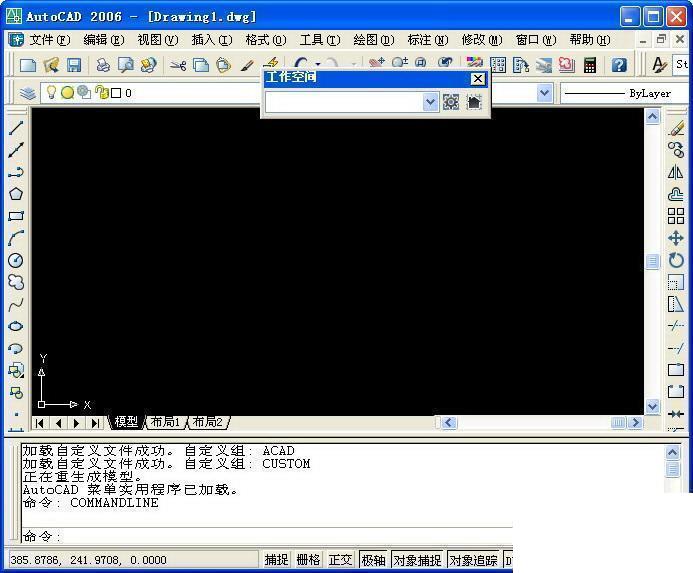
Task: Open a drawing with the Open icon
Action: (x=51, y=65)
